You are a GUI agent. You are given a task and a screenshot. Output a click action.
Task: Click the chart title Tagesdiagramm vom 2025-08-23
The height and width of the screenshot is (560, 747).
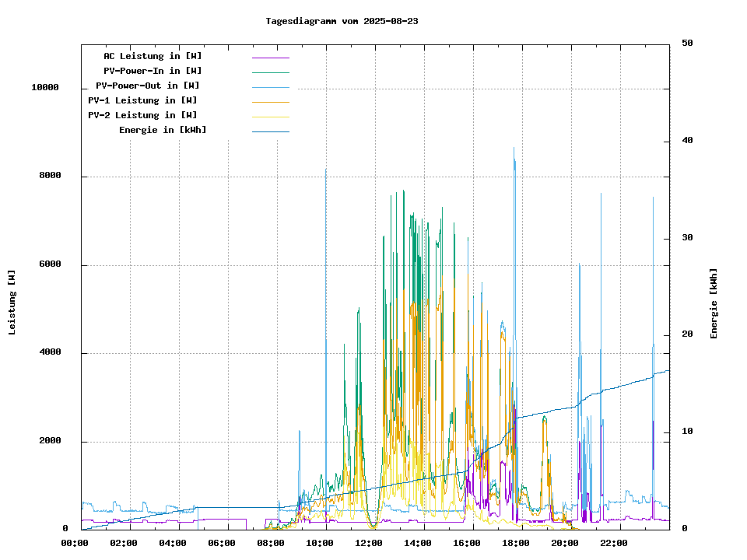[342, 21]
